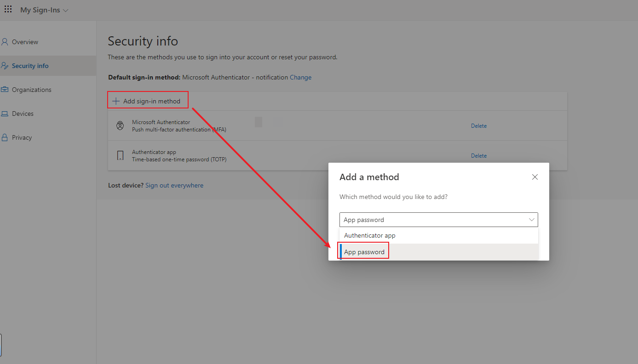
Task: Click Add sign-in method button
Action: click(148, 101)
